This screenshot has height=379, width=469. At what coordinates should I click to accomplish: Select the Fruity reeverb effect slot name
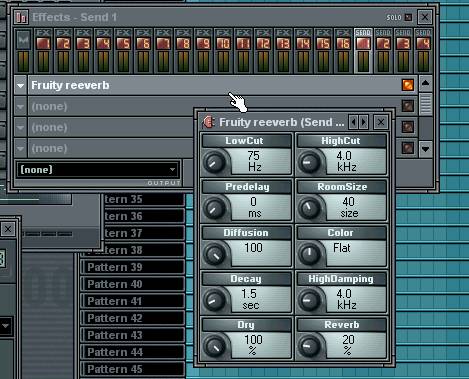(x=213, y=86)
